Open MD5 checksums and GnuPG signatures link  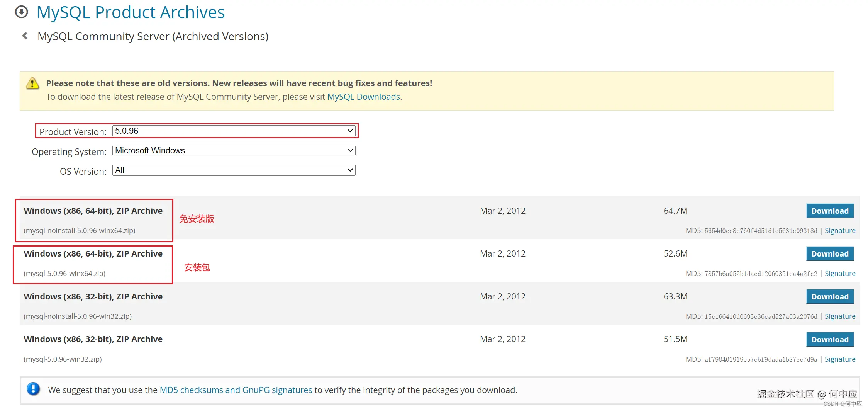[236, 390]
